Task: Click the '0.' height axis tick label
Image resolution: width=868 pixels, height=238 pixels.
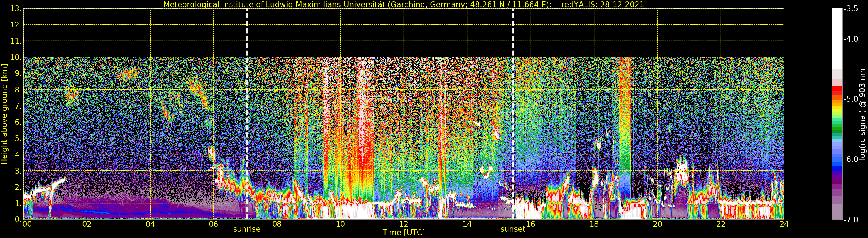Action: [18, 220]
